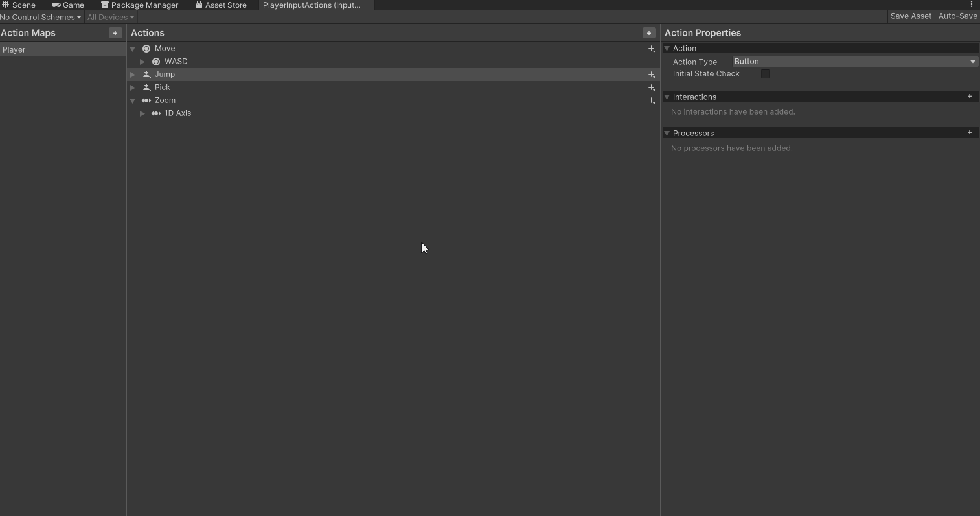Add binding to the Jump action
The height and width of the screenshot is (516, 980).
point(652,75)
